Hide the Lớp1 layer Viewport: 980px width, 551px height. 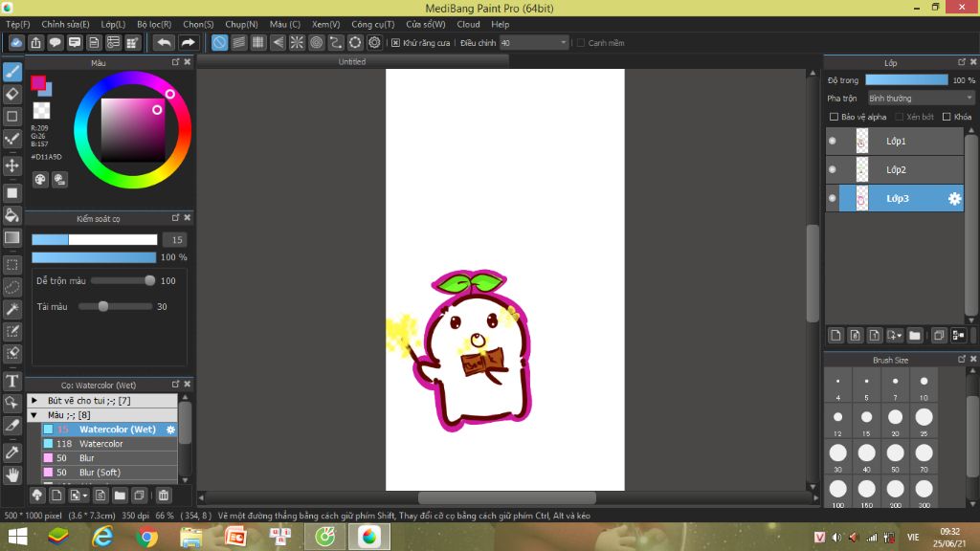833,142
